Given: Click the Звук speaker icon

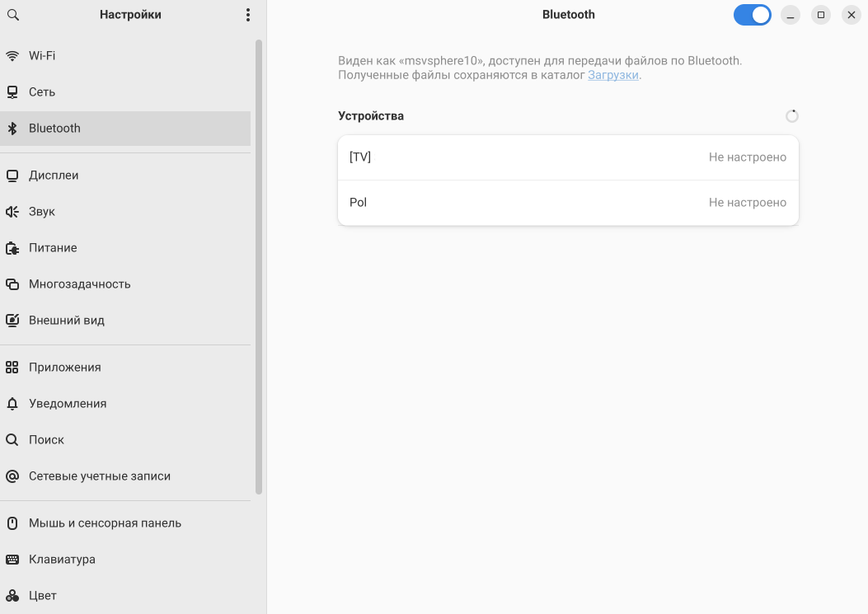Looking at the screenshot, I should (x=12, y=212).
